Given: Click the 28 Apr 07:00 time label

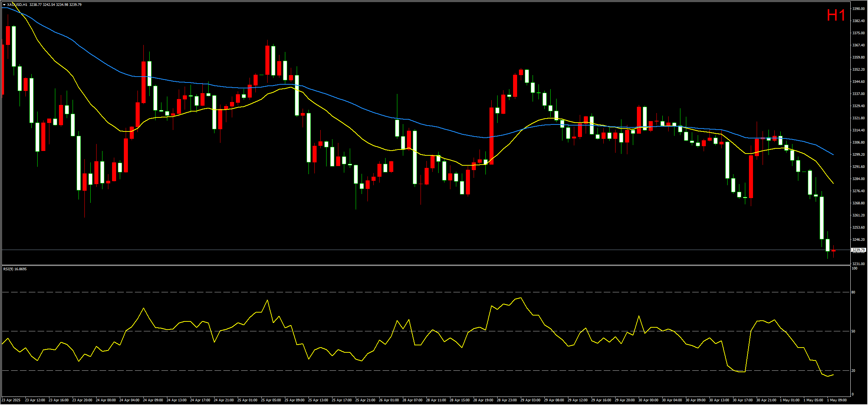Looking at the screenshot, I should (x=412, y=400).
